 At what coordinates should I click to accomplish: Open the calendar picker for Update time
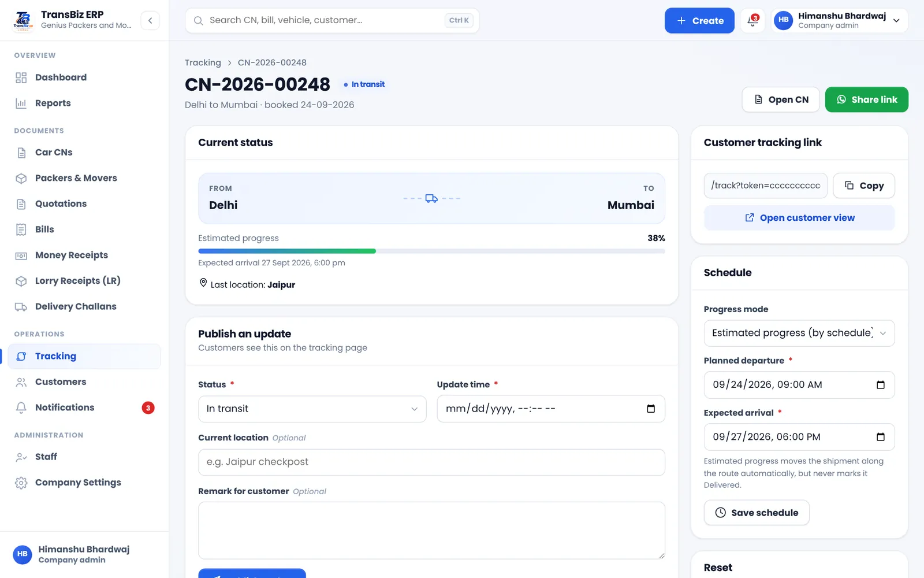pos(651,409)
